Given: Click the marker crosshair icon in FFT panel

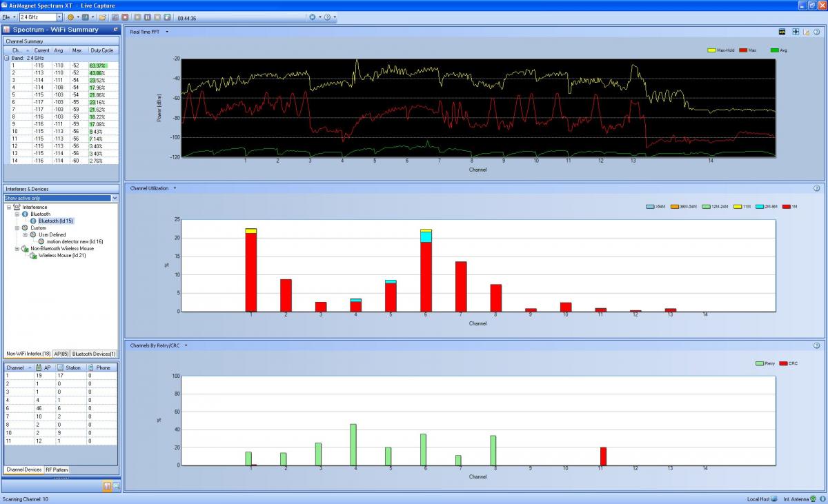Looking at the screenshot, I should [795, 32].
